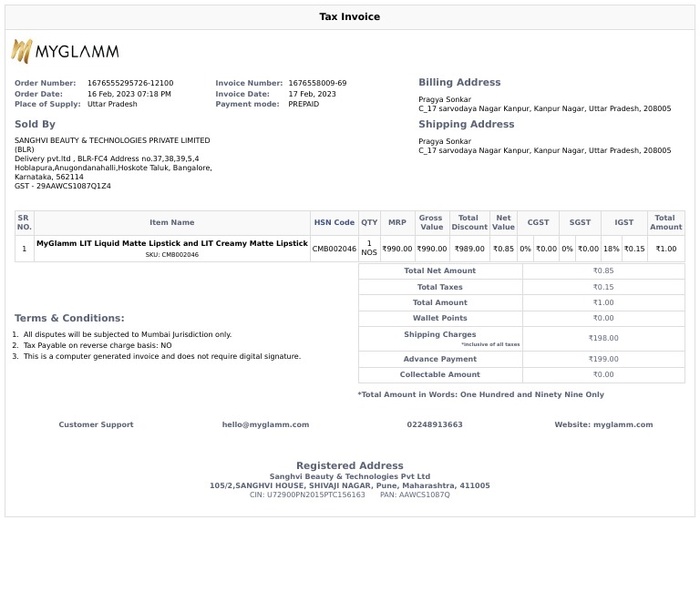Click the Total Discount cell ₹989.00
The width and height of the screenshot is (700, 612).
[x=469, y=249]
